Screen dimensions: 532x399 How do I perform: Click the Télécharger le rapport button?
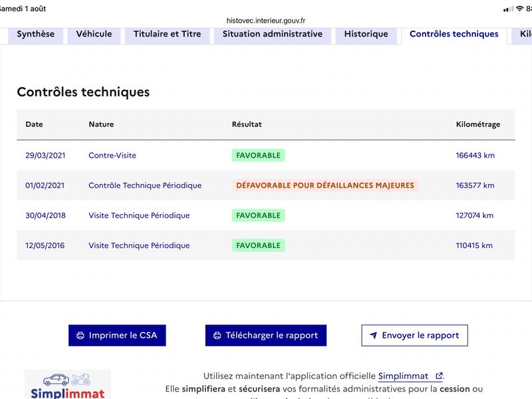(x=265, y=336)
